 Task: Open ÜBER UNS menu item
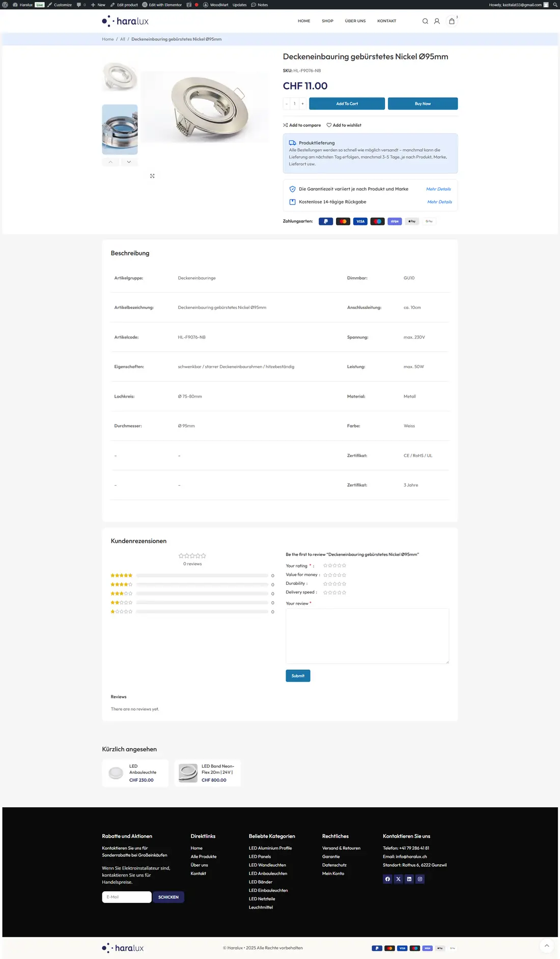coord(355,21)
